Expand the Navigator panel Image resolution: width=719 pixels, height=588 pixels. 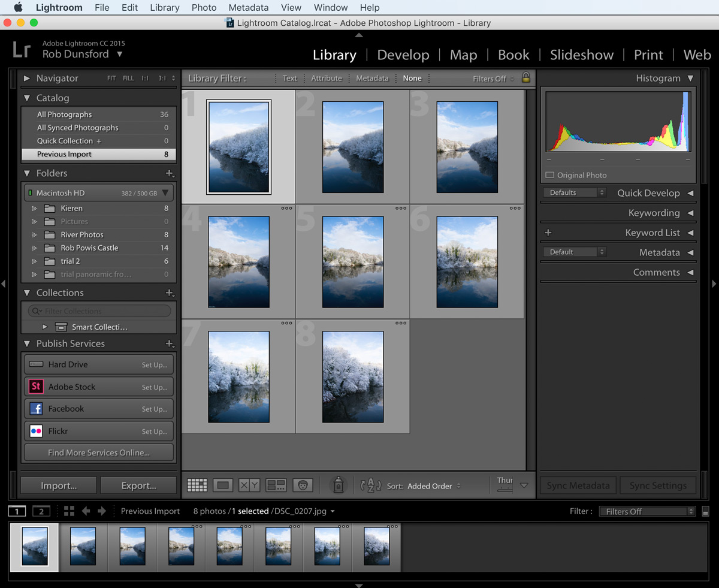click(x=26, y=78)
